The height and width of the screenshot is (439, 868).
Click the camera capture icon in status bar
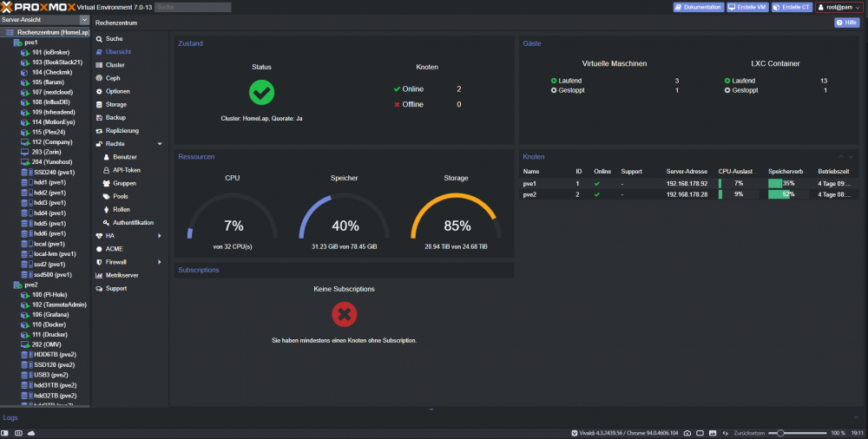(x=687, y=433)
